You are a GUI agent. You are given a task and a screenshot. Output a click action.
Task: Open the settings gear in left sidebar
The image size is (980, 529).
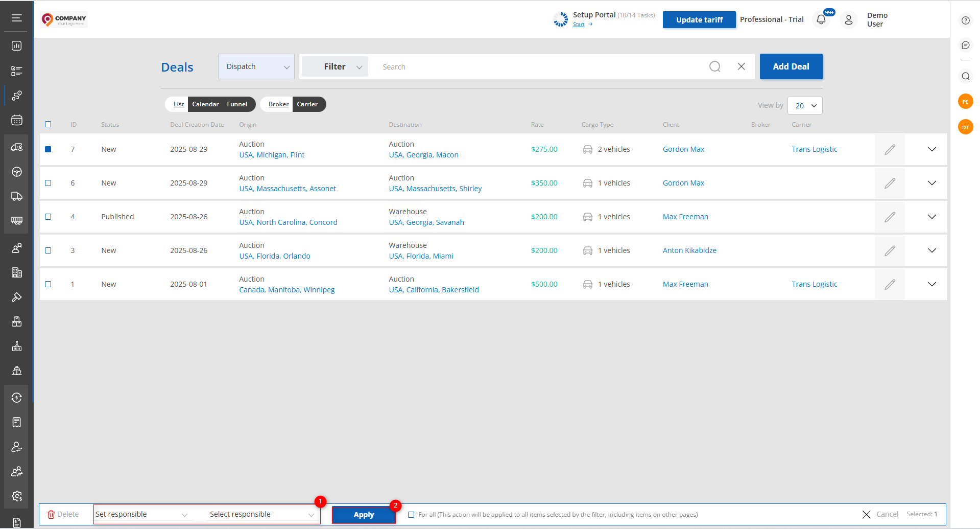click(x=17, y=496)
